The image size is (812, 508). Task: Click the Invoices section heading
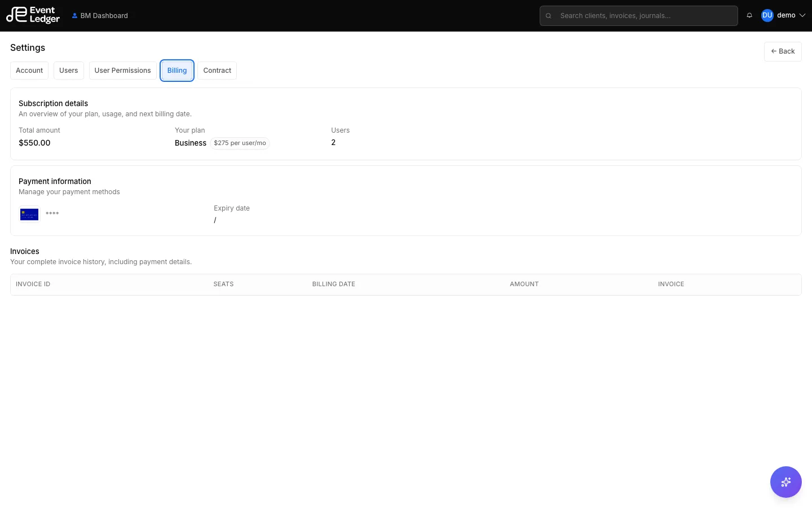click(x=25, y=251)
